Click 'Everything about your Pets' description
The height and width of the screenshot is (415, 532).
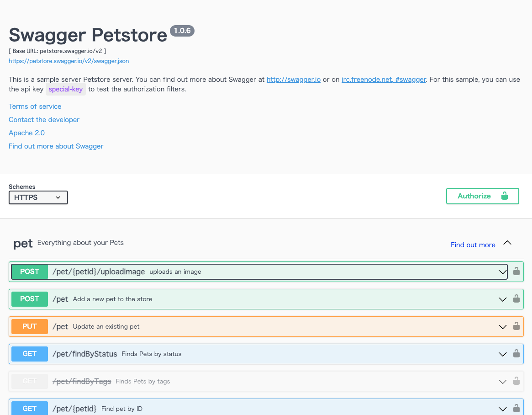(x=80, y=243)
